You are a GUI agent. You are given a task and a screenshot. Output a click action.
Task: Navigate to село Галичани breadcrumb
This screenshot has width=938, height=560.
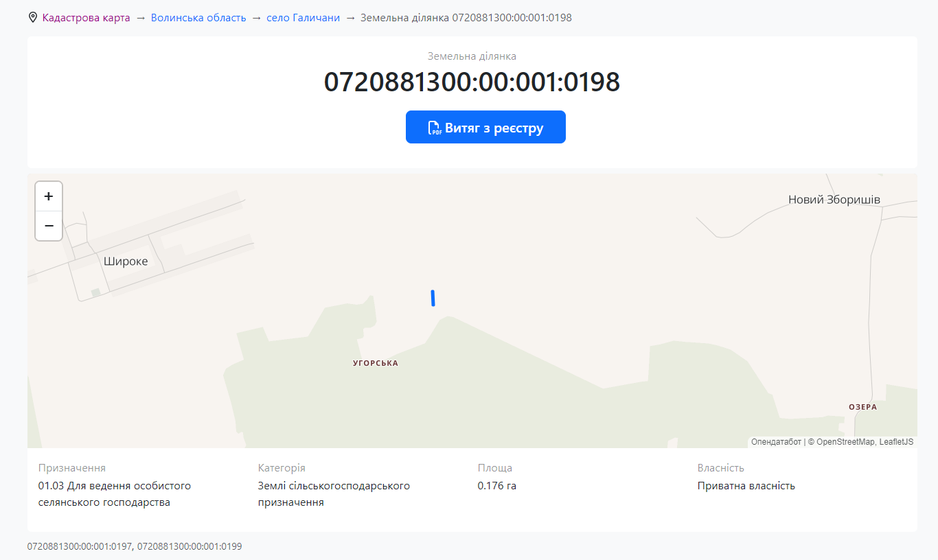tap(303, 18)
